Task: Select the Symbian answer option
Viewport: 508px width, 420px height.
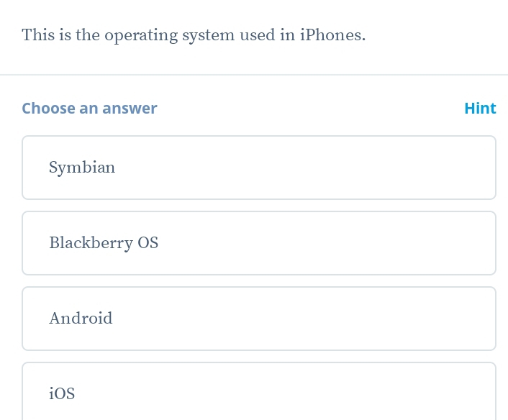Action: 259,168
